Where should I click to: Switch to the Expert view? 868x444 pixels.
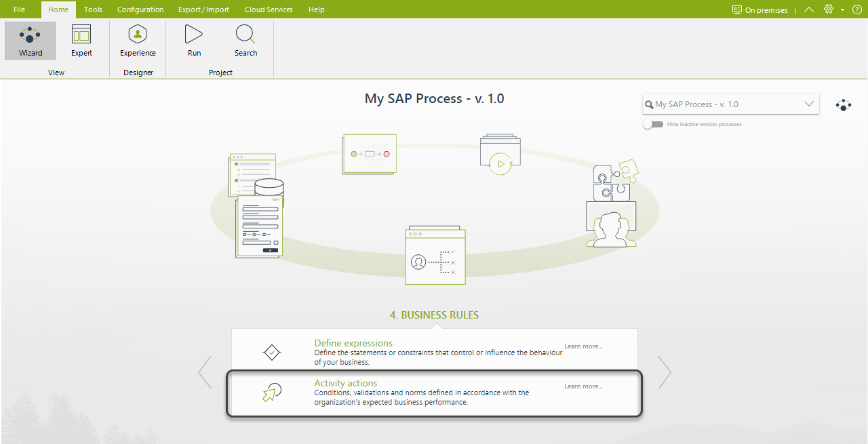pos(81,41)
